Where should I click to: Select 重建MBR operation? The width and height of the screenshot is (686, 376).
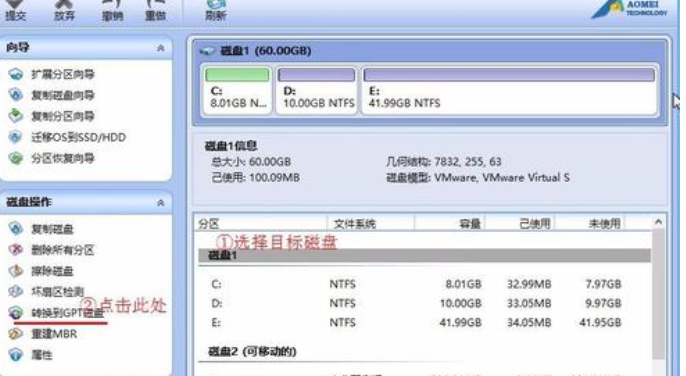(54, 334)
